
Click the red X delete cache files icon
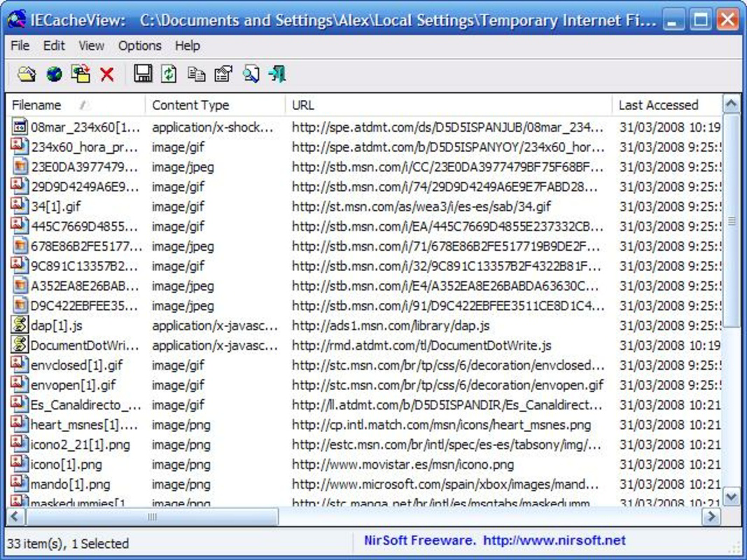pyautogui.click(x=107, y=74)
